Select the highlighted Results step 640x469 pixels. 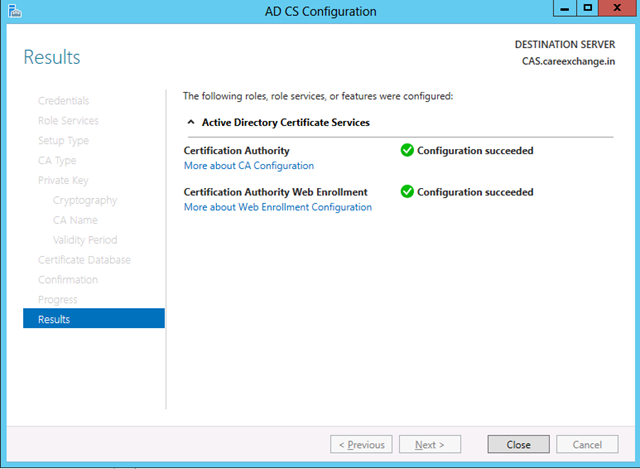tap(94, 318)
